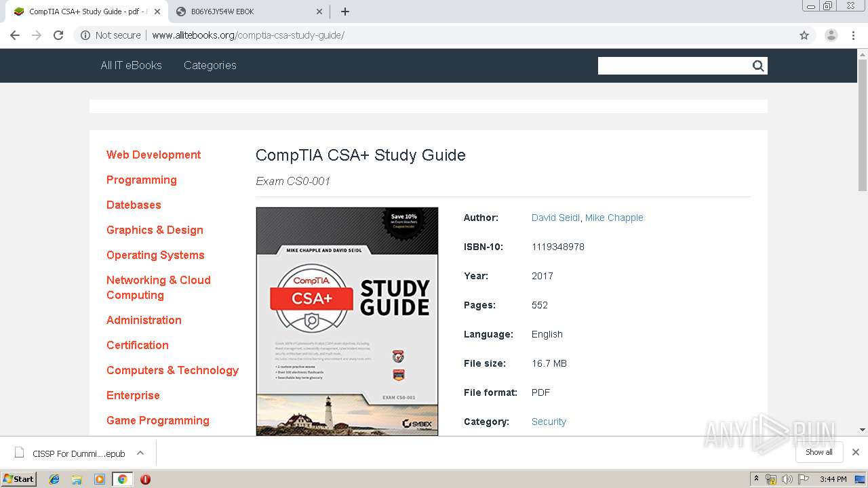Viewport: 868px width, 488px height.
Task: Open the Windows Start menu
Action: pyautogui.click(x=19, y=479)
